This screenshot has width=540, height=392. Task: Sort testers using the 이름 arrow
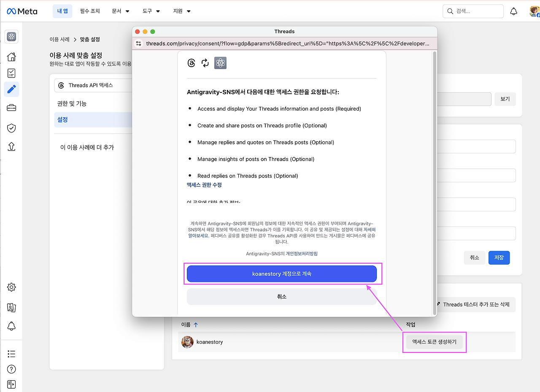tap(196, 325)
